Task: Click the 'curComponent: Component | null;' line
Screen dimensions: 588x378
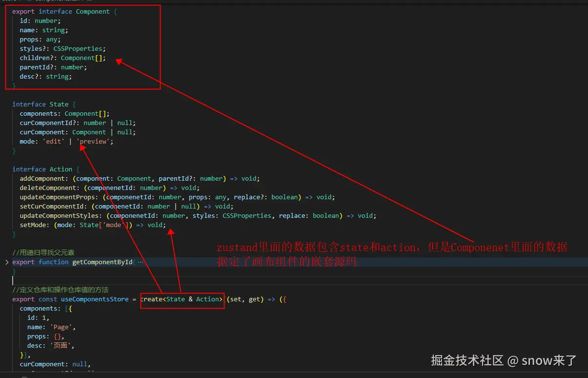Action: pos(78,132)
